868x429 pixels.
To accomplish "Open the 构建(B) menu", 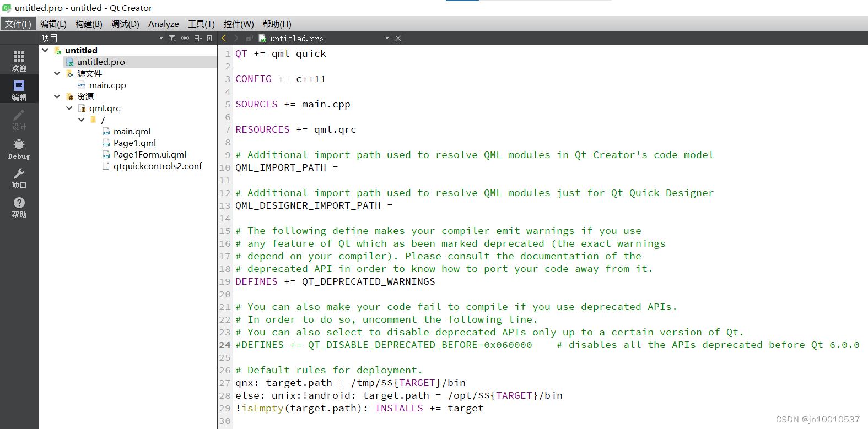I will 89,24.
